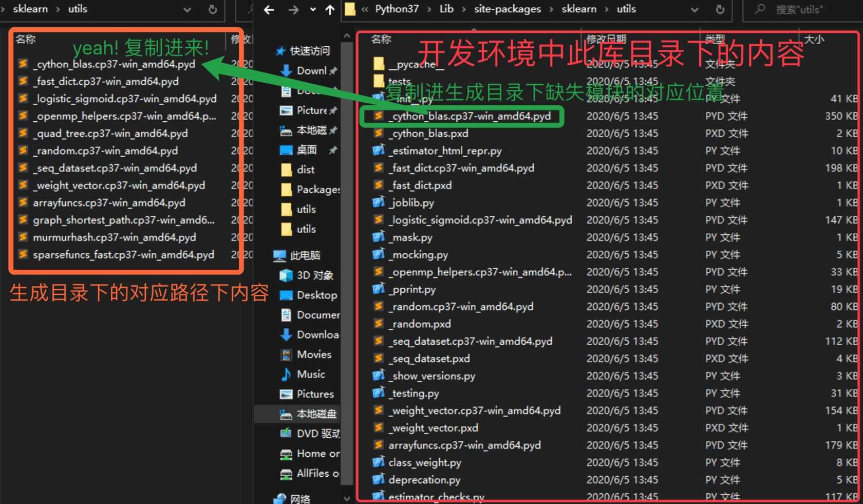Open the Movies folder icon
This screenshot has width=863, height=504.
click(286, 354)
